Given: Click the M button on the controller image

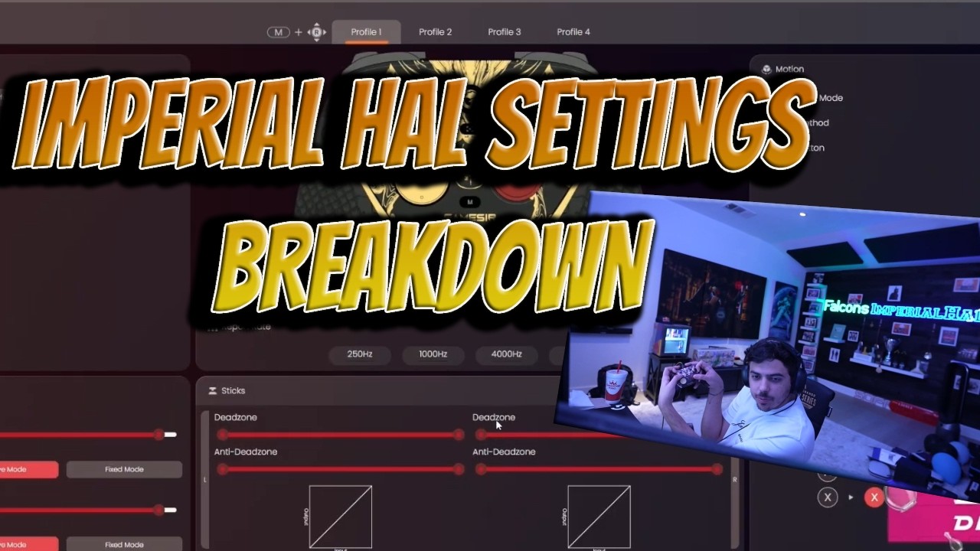Looking at the screenshot, I should pos(469,202).
